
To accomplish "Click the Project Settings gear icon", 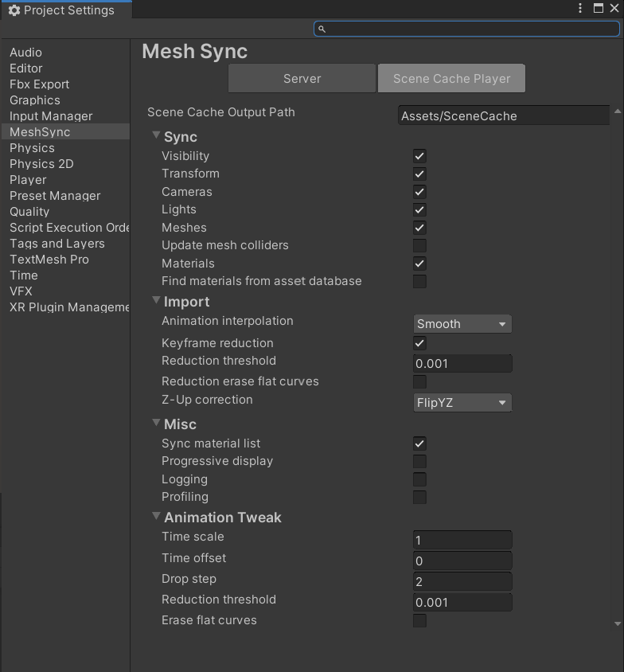I will [x=14, y=10].
